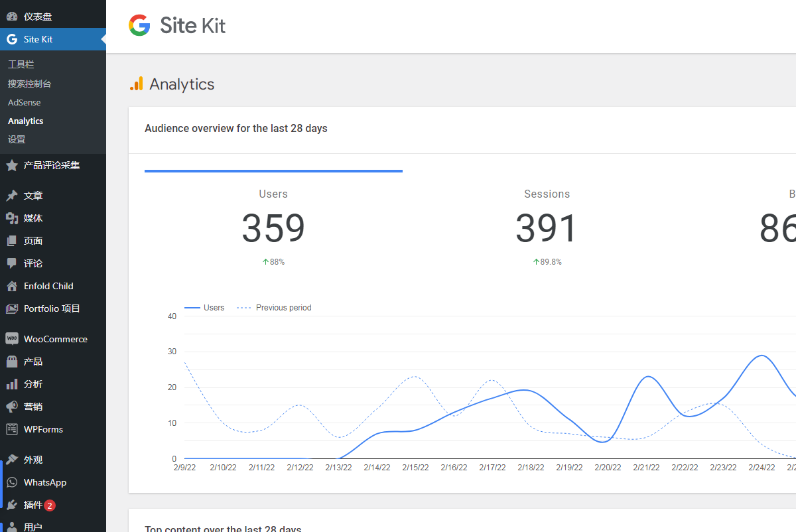Click the Site Kit G sidebar icon
This screenshot has height=532, width=796.
coord(12,39)
